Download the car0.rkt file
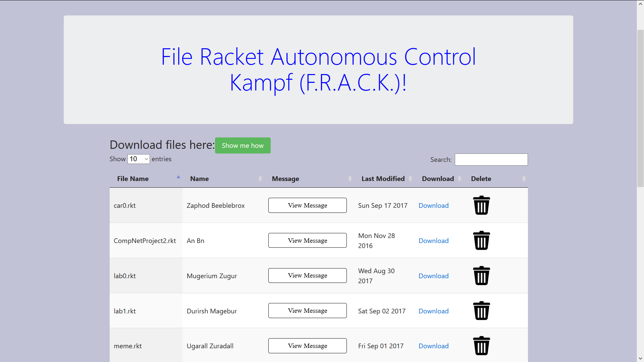The width and height of the screenshot is (644, 362). click(x=433, y=205)
